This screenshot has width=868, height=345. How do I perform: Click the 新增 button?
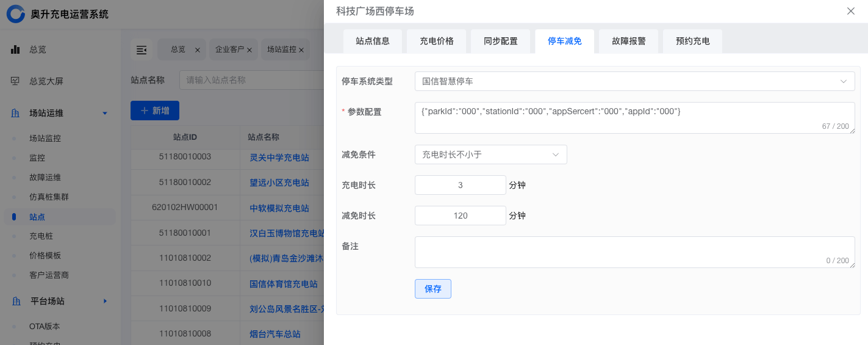[155, 111]
